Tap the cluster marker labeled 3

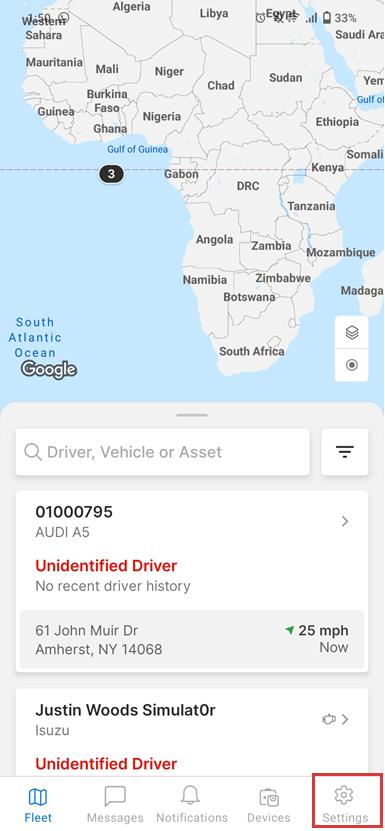[111, 173]
